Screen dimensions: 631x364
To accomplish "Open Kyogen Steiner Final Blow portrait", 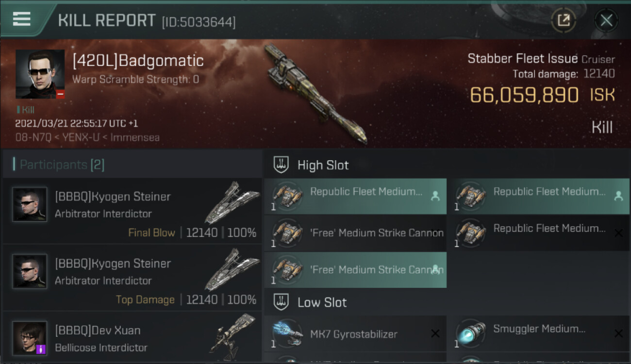I will pos(30,204).
